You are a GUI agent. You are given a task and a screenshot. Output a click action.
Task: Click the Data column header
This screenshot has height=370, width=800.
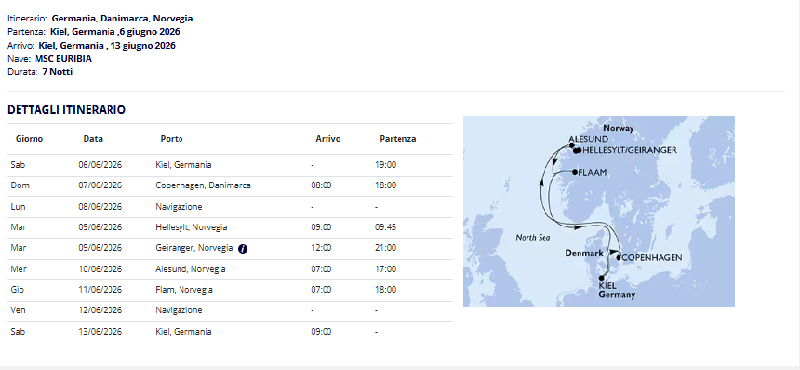93,139
